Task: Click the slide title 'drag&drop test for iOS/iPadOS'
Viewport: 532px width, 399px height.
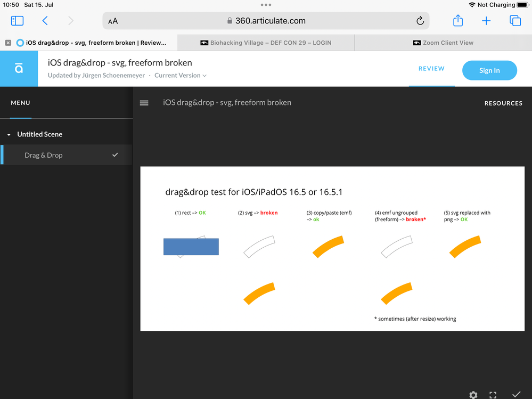Action: tap(254, 192)
